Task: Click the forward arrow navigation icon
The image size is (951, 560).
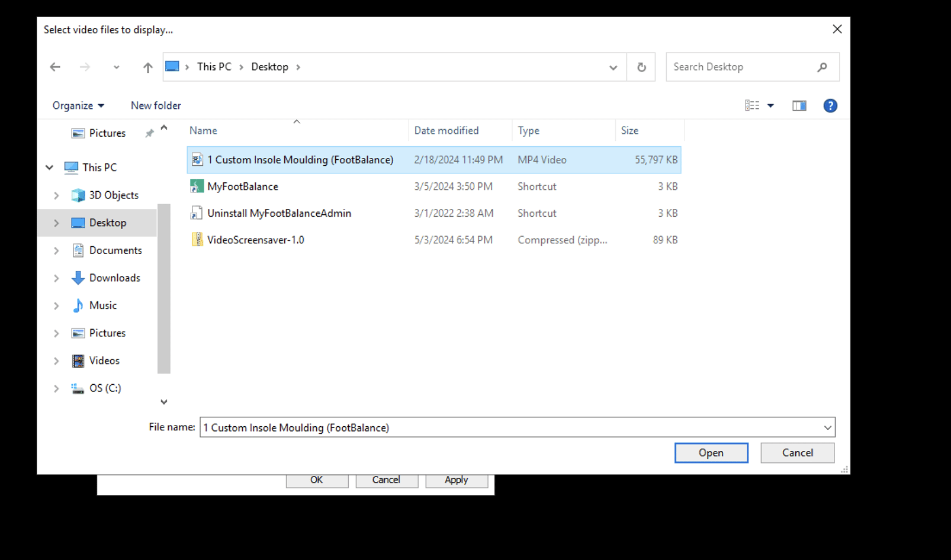Action: coord(85,67)
